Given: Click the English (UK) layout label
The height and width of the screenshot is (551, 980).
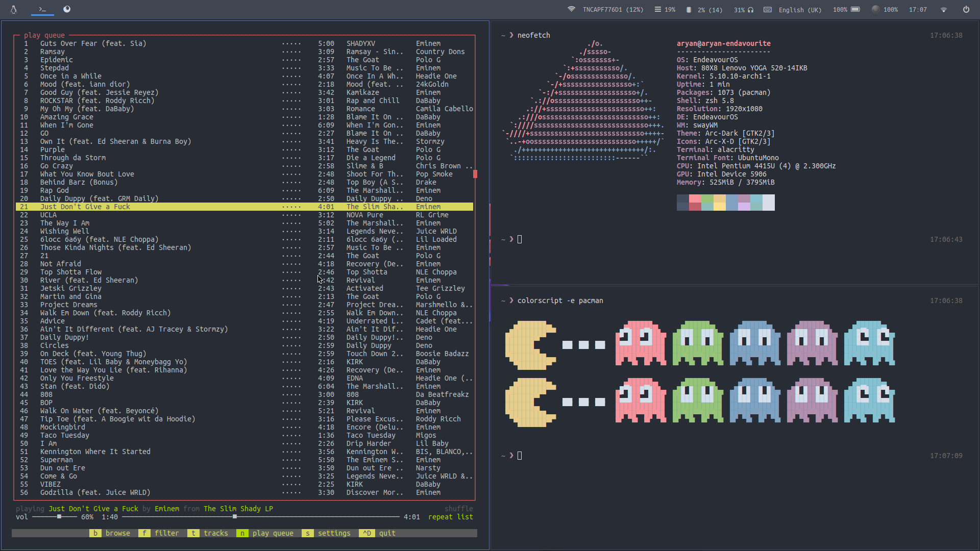Looking at the screenshot, I should point(800,10).
